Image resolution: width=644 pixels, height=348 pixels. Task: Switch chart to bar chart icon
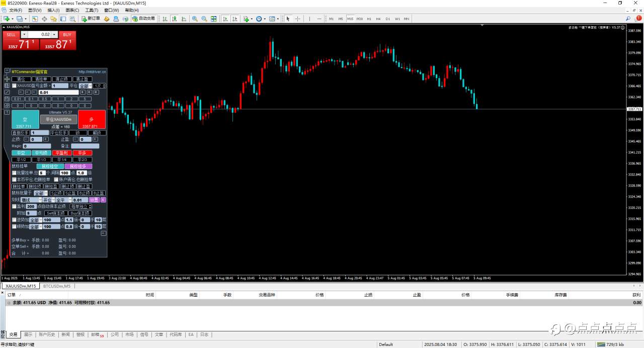tap(165, 19)
